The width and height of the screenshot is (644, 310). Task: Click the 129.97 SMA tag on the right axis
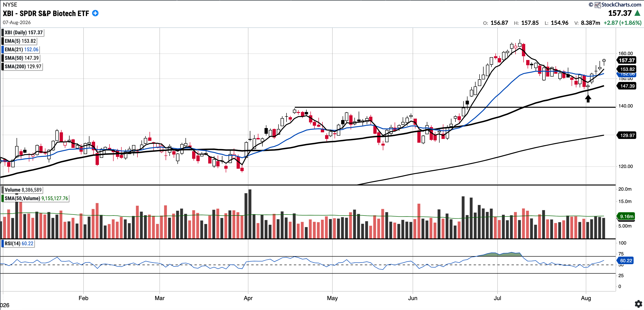point(626,135)
